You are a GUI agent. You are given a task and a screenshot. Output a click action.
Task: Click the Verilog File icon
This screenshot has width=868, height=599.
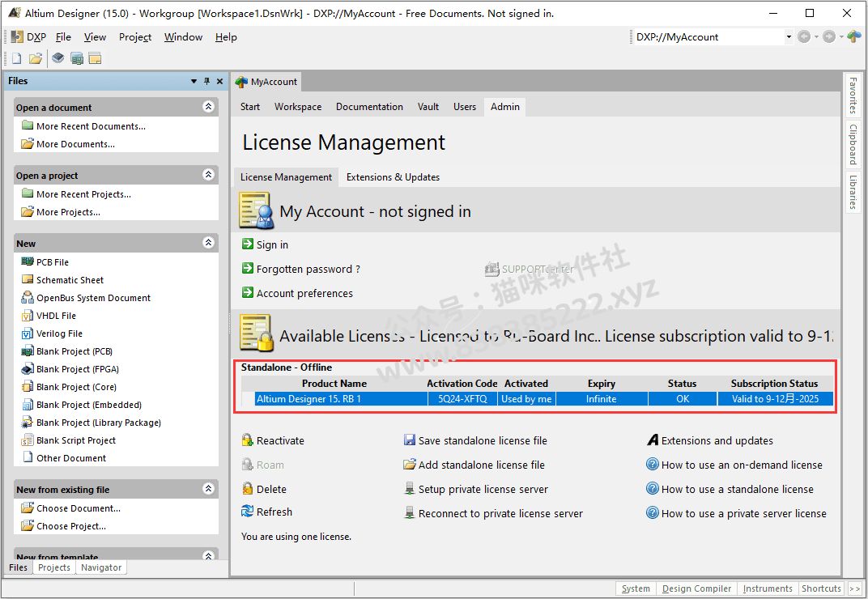28,333
